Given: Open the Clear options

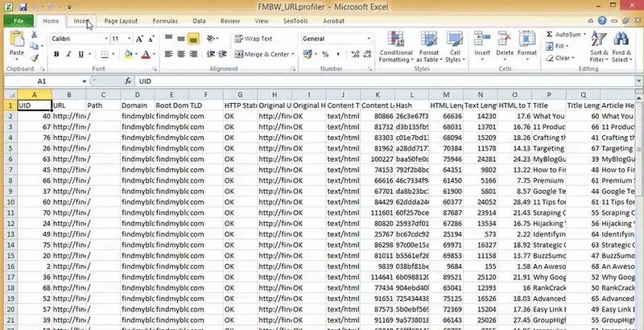Looking at the screenshot, I should tap(560, 58).
